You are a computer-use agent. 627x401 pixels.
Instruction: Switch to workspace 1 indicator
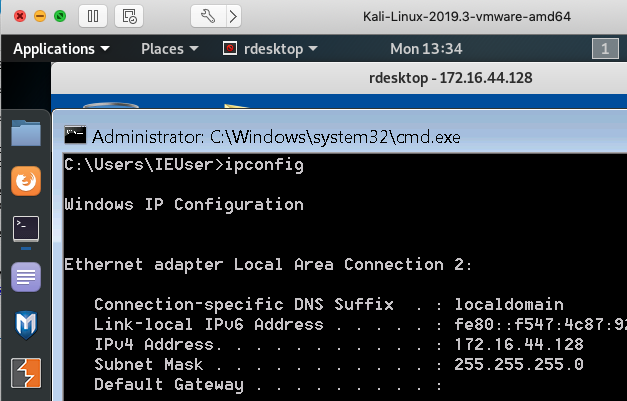[x=605, y=49]
